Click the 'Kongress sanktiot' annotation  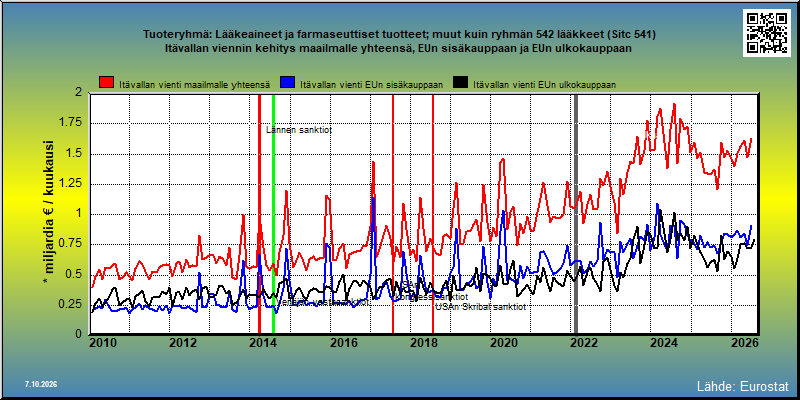431,296
